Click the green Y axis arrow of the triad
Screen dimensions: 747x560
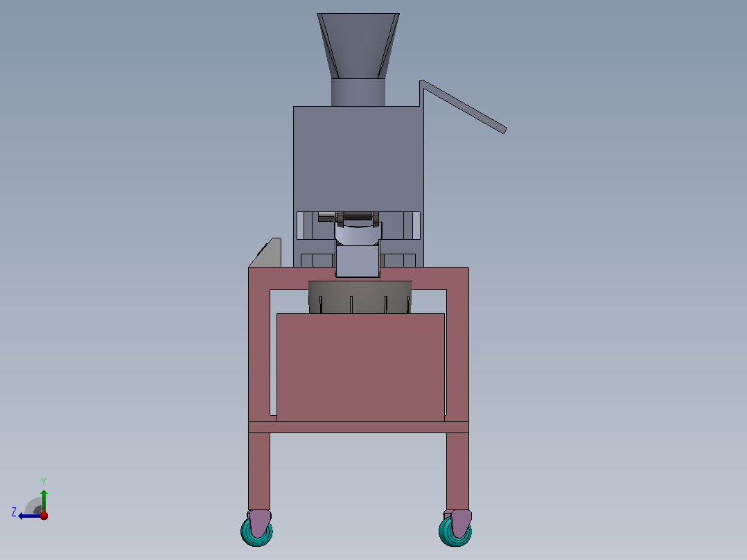pyautogui.click(x=44, y=500)
